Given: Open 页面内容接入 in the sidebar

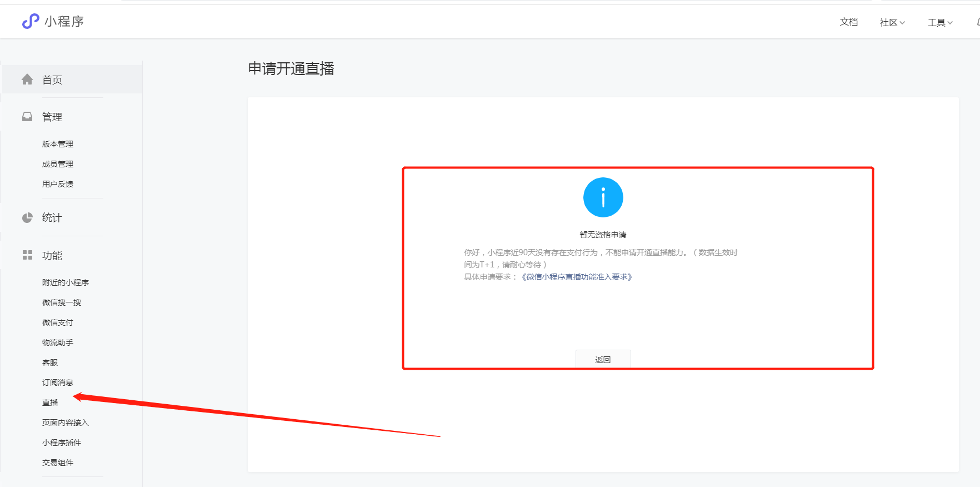Looking at the screenshot, I should click(x=66, y=423).
